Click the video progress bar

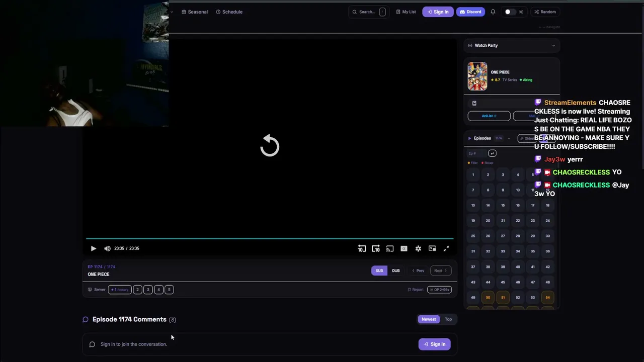click(x=270, y=238)
